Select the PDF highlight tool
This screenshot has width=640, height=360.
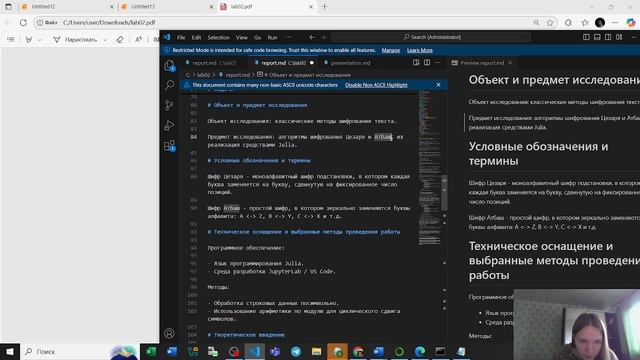[x=29, y=40]
